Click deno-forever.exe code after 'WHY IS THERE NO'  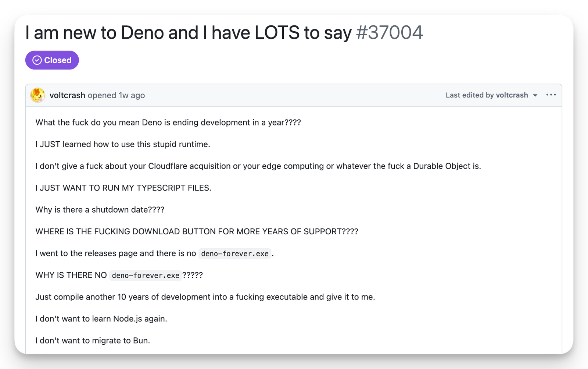point(146,275)
